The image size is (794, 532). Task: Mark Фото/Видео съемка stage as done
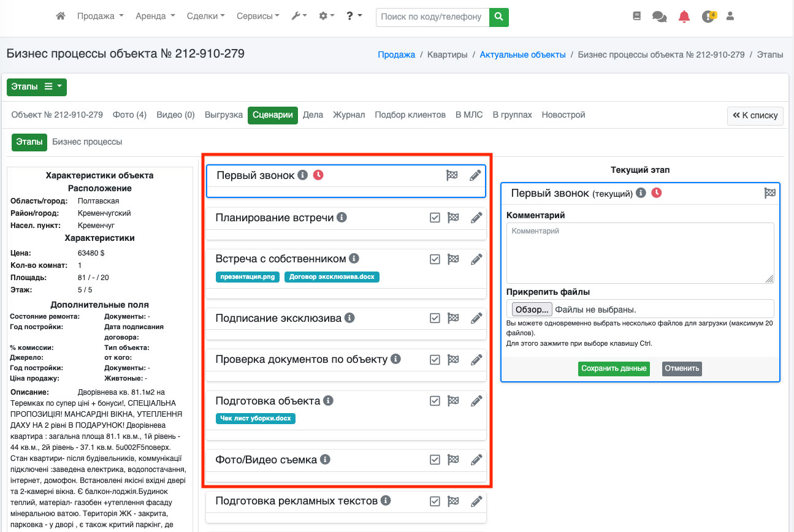click(x=435, y=460)
